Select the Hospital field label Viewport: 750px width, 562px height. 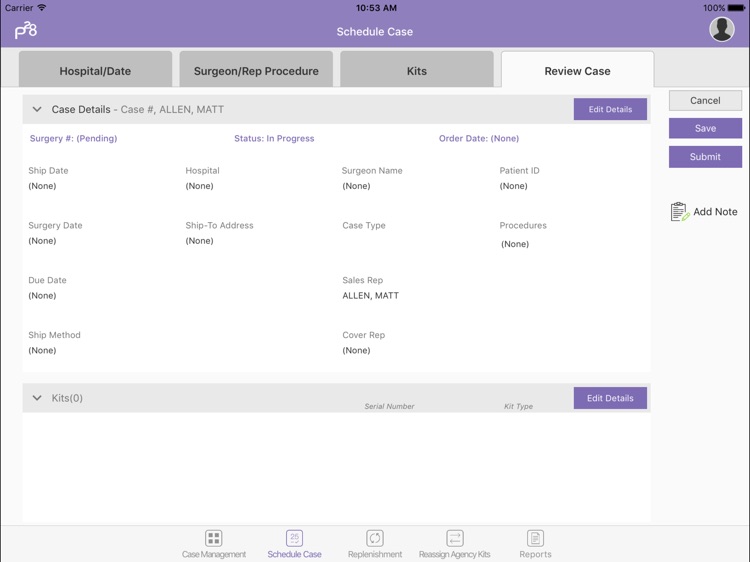tap(202, 170)
